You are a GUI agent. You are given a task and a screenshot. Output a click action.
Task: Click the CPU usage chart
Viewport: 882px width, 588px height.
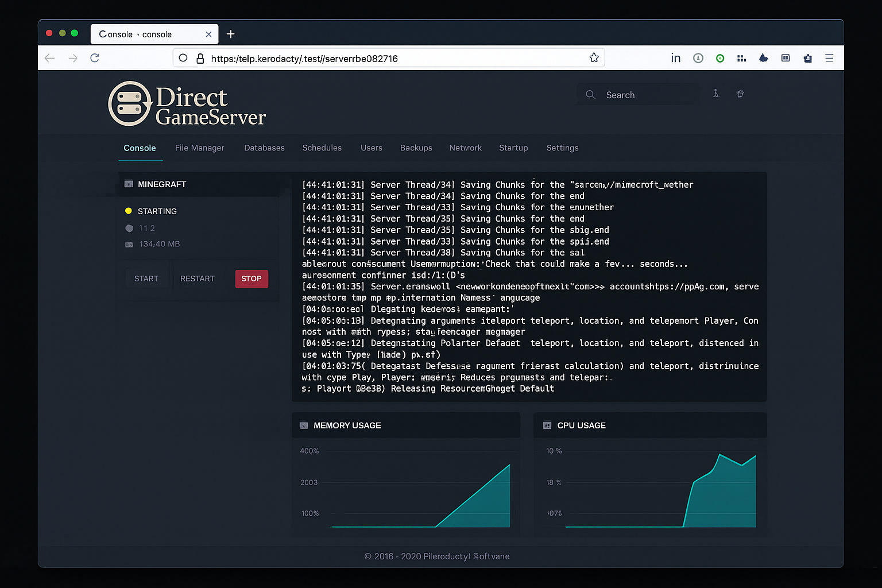point(650,488)
